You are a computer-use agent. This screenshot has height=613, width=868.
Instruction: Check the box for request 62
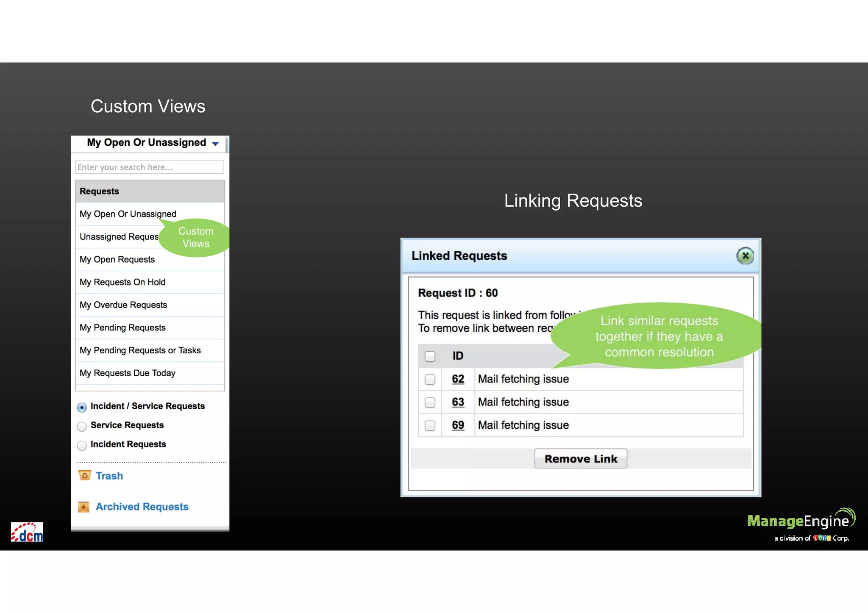click(x=430, y=379)
